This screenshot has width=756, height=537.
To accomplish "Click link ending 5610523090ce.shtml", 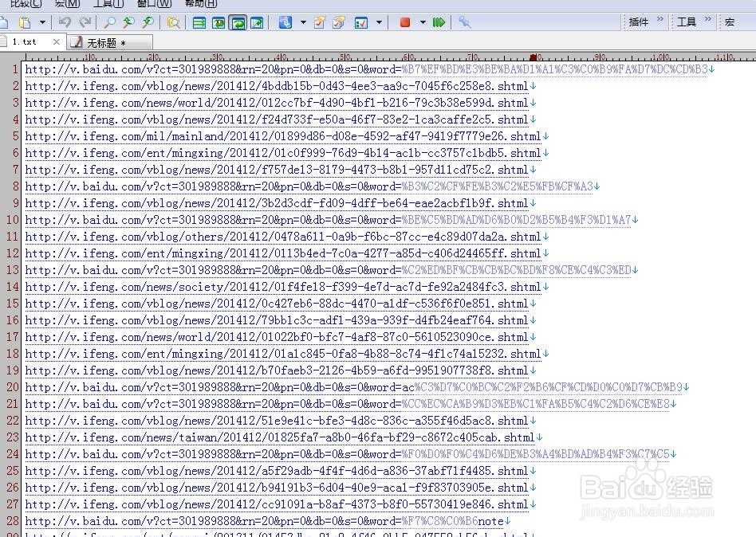I will click(277, 337).
